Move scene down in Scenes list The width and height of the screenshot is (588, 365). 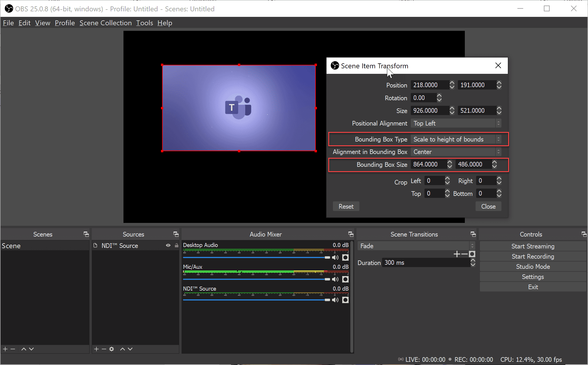pos(31,349)
